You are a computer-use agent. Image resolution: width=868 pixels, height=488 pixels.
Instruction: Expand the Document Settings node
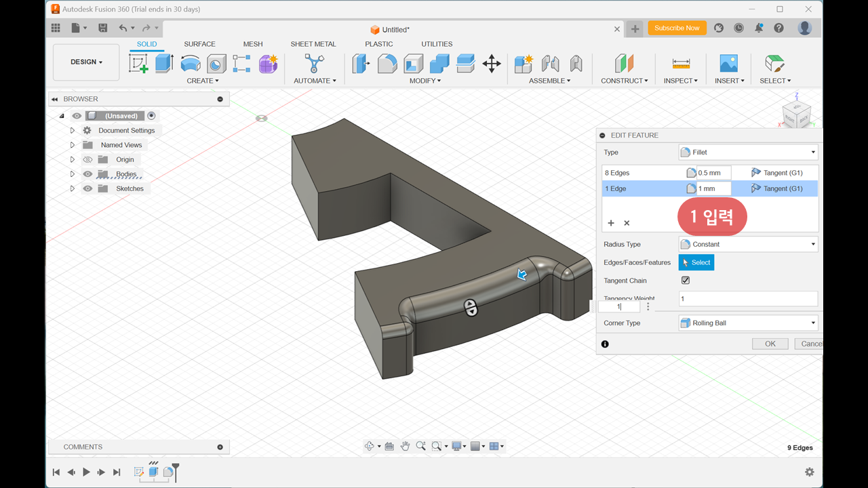point(73,130)
